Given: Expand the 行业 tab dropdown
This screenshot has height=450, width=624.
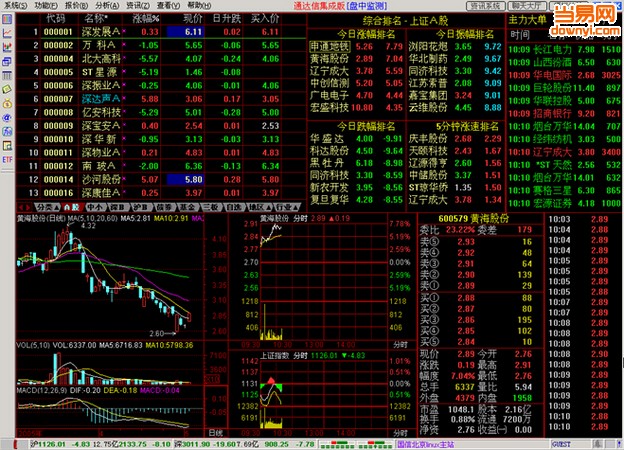Looking at the screenshot, I should (x=285, y=207).
